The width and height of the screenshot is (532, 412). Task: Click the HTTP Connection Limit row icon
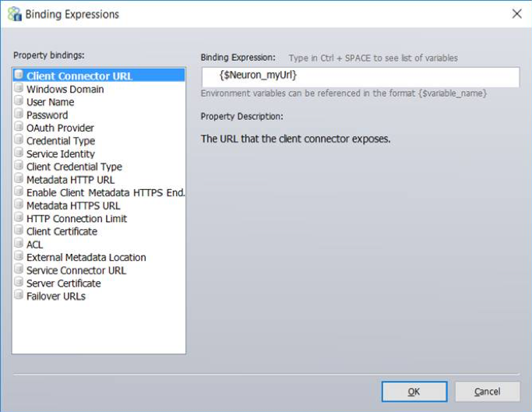19,217
